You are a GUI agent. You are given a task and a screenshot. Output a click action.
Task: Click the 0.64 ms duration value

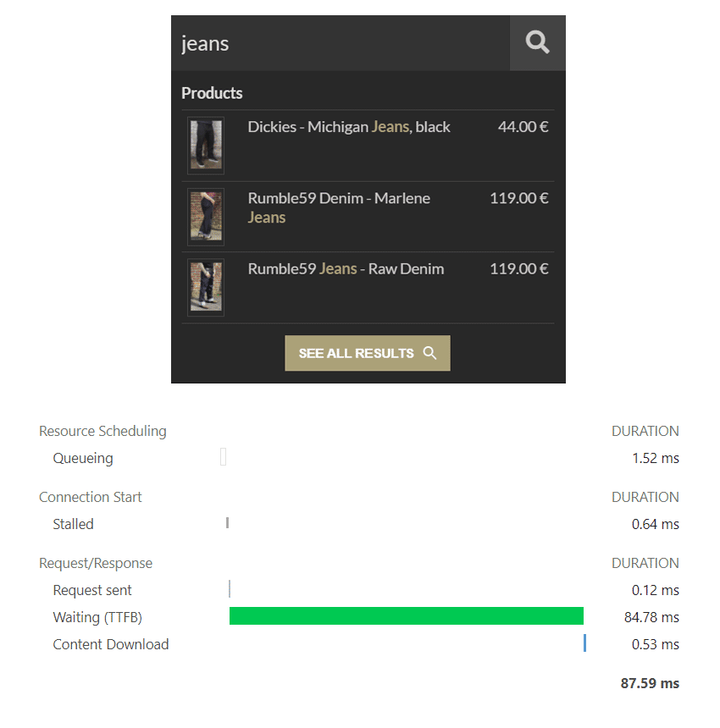(656, 524)
